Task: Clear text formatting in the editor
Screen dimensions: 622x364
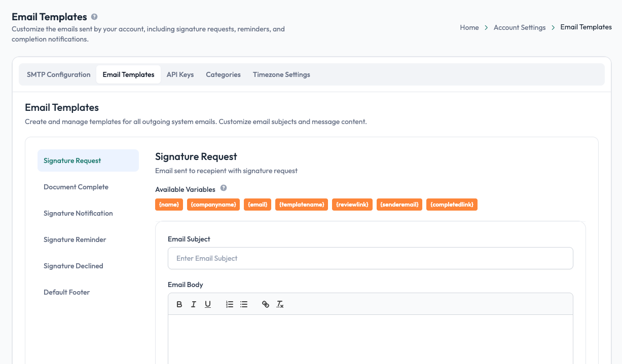Action: 280,304
